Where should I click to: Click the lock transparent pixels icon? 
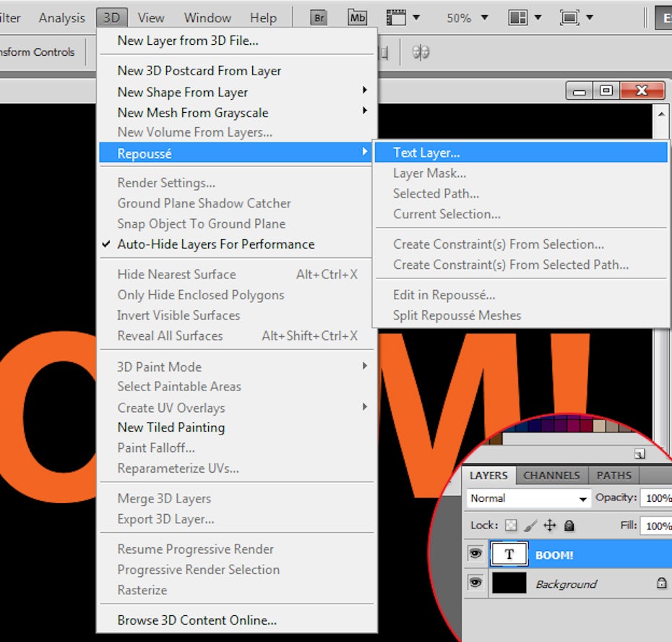[x=511, y=526]
